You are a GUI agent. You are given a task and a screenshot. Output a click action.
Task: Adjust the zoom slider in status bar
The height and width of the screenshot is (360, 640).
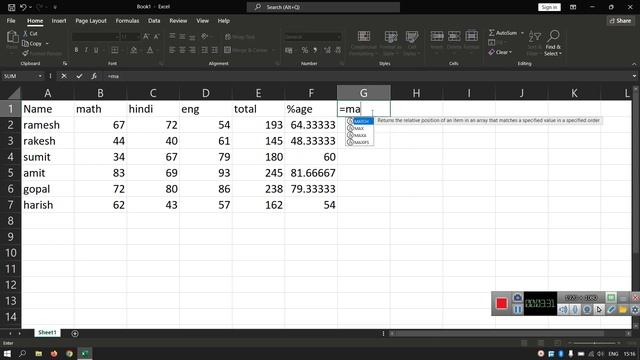[594, 343]
